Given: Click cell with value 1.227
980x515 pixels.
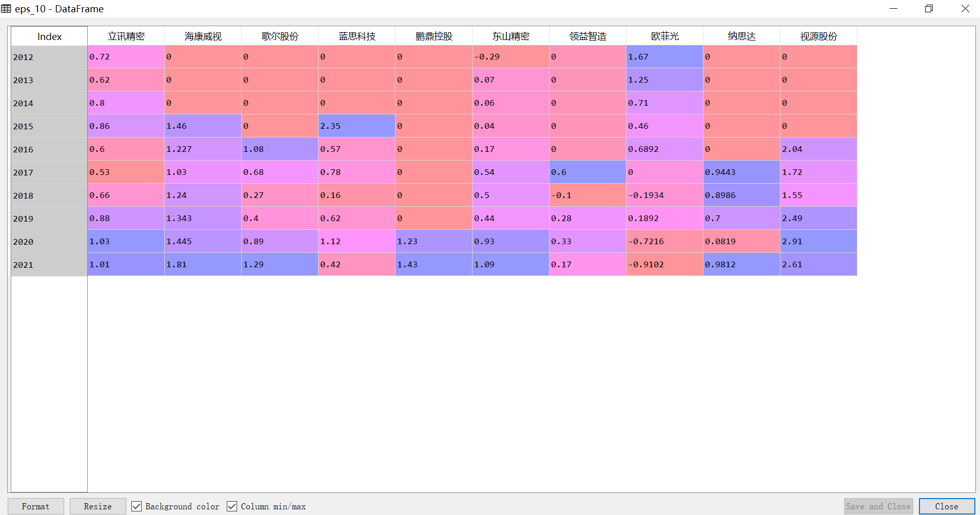Looking at the screenshot, I should (x=203, y=149).
